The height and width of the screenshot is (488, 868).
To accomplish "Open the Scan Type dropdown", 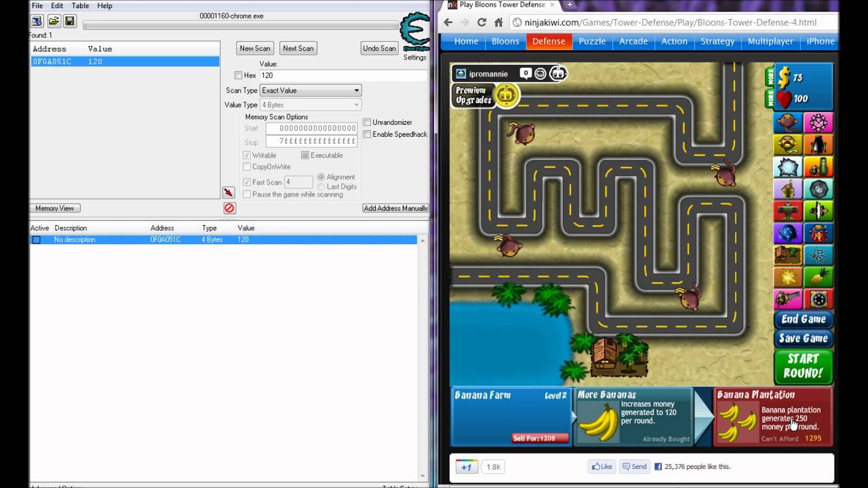I will point(311,90).
